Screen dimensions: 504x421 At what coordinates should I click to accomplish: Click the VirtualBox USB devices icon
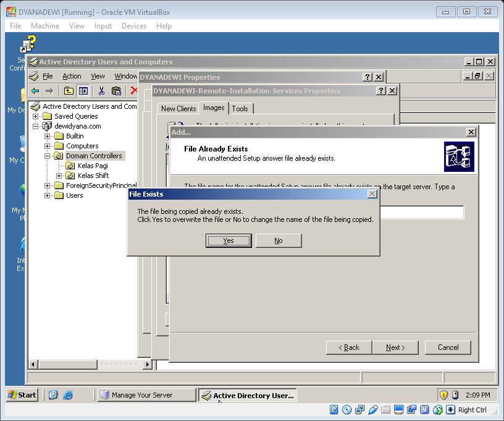(373, 410)
